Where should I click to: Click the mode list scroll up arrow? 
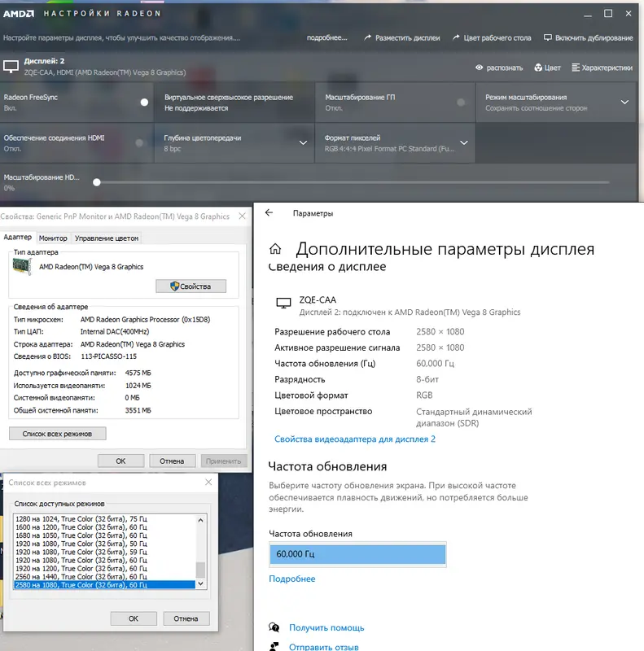(200, 520)
